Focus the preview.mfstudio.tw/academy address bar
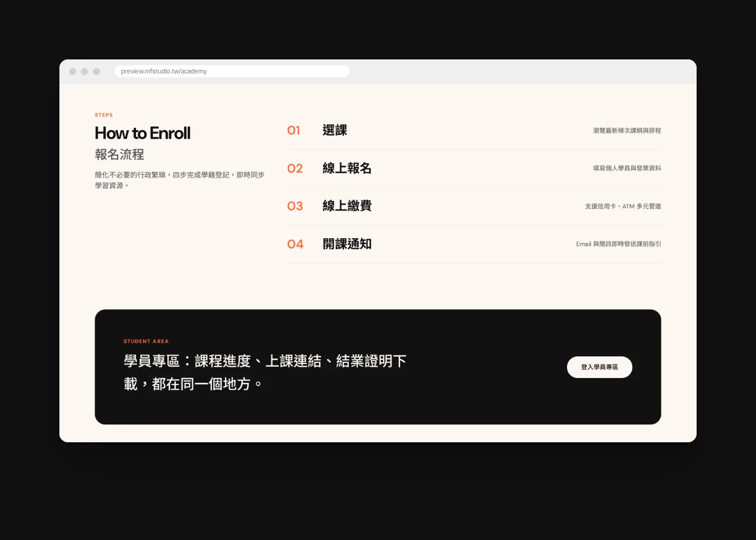 click(x=232, y=71)
